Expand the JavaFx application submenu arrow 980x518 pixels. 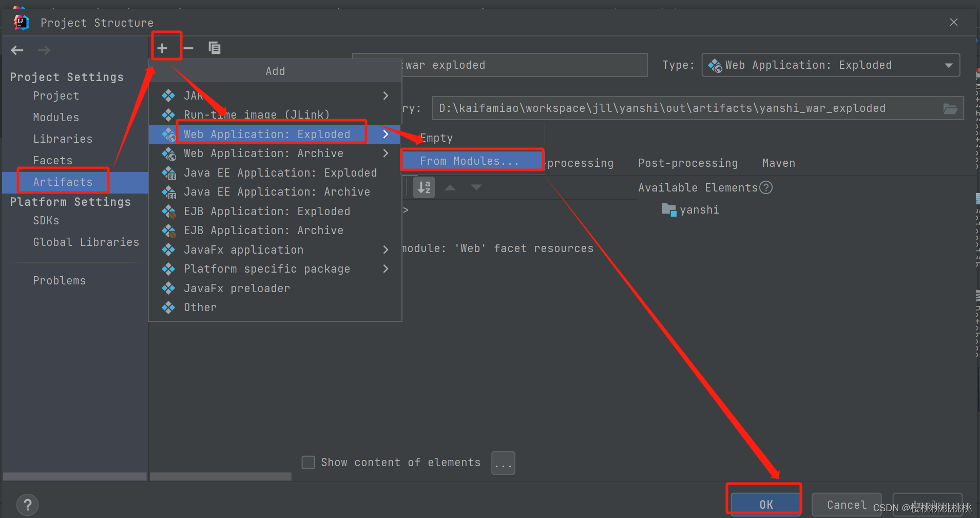pos(386,250)
